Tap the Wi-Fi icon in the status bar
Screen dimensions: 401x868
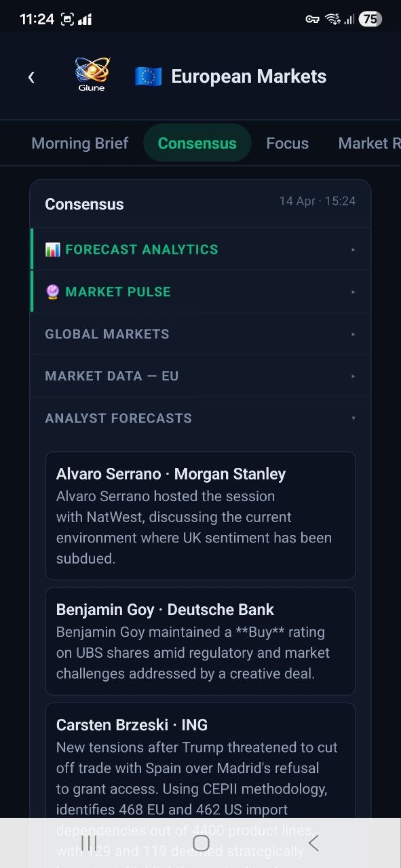click(333, 18)
